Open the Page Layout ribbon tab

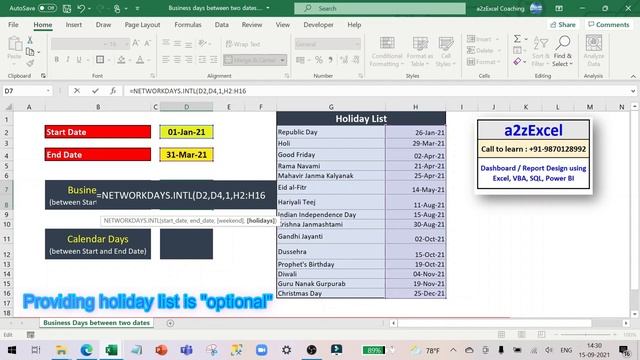tap(142, 25)
